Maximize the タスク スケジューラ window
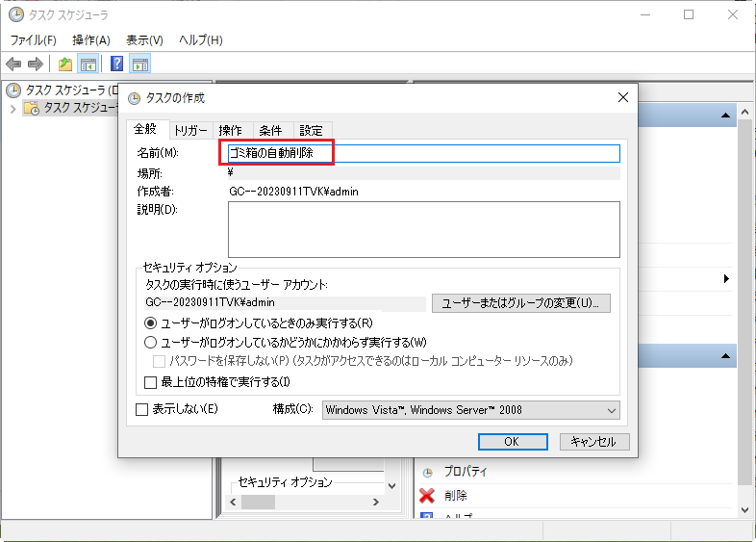 [x=689, y=14]
